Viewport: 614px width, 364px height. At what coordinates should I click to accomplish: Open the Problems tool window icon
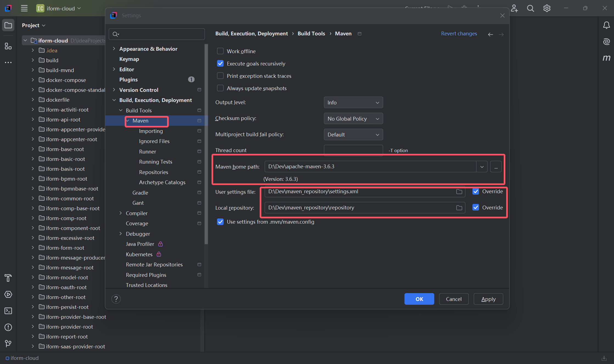click(8, 327)
